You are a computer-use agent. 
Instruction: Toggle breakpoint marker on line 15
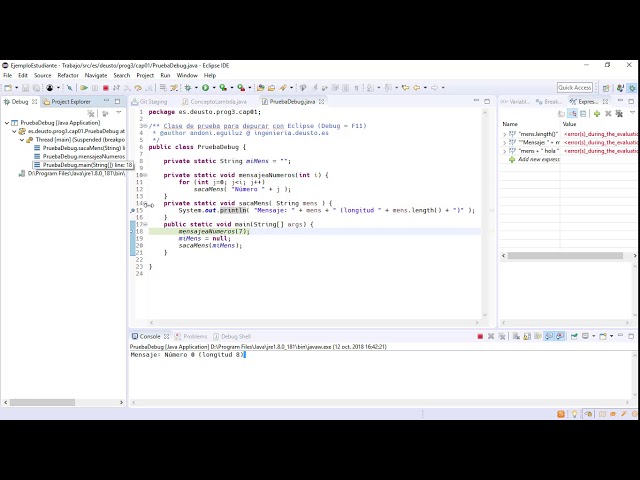132,211
